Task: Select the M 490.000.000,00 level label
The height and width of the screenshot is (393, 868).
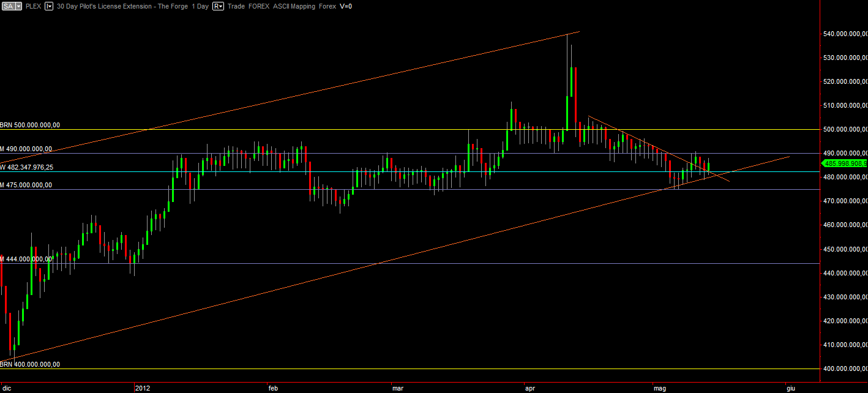Action: 26,149
